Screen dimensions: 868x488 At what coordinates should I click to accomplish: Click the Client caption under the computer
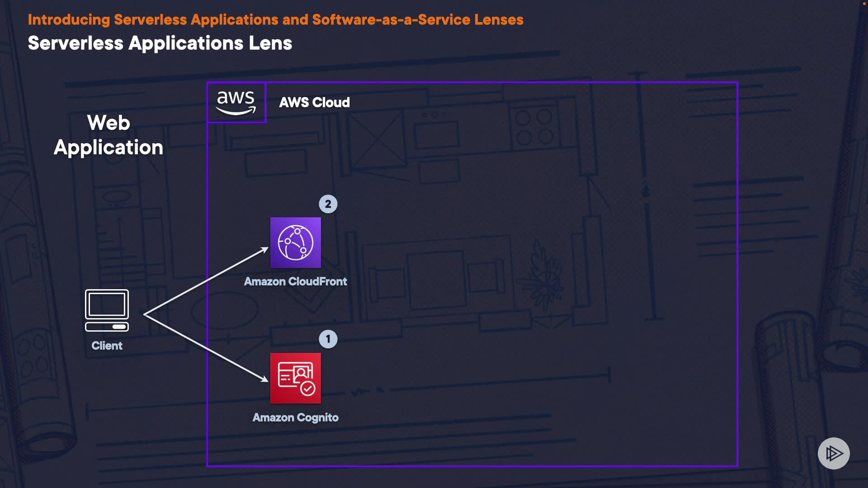click(107, 346)
